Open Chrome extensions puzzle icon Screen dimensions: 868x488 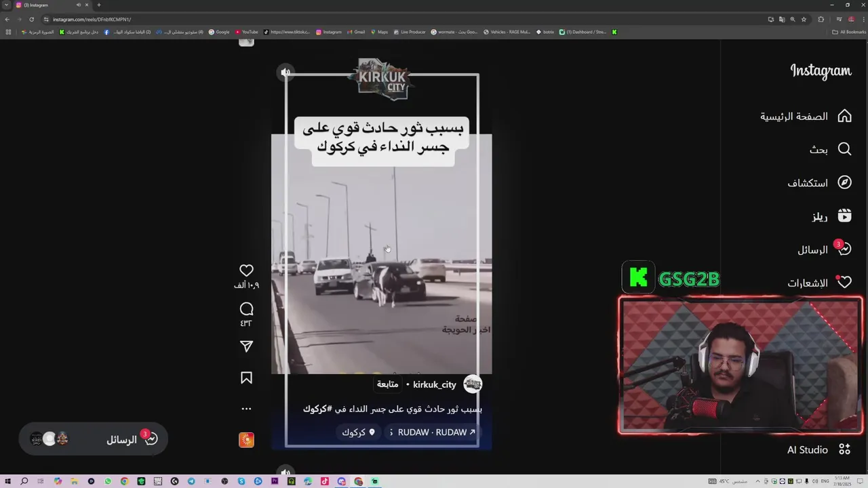(x=821, y=19)
